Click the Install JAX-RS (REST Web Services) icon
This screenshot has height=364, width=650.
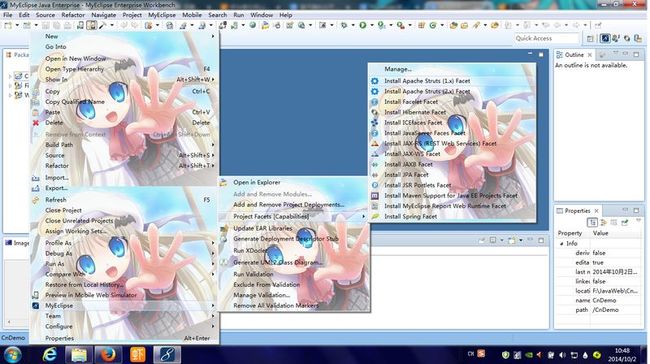point(375,143)
